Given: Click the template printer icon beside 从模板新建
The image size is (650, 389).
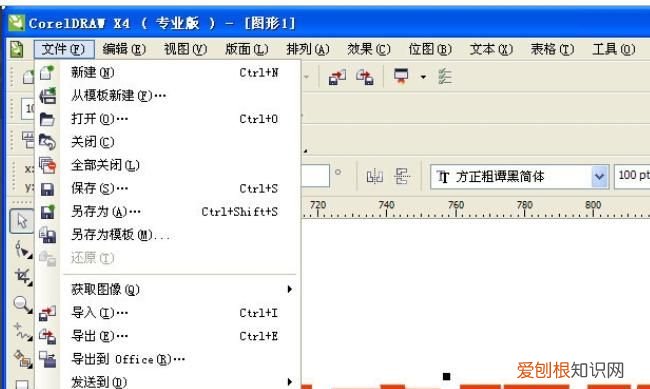Looking at the screenshot, I should pyautogui.click(x=47, y=96).
